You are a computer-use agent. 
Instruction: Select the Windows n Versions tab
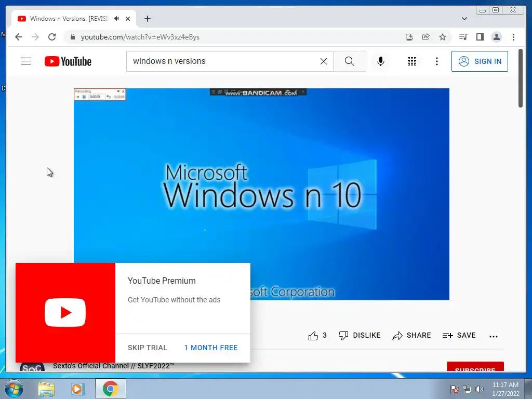(x=69, y=19)
